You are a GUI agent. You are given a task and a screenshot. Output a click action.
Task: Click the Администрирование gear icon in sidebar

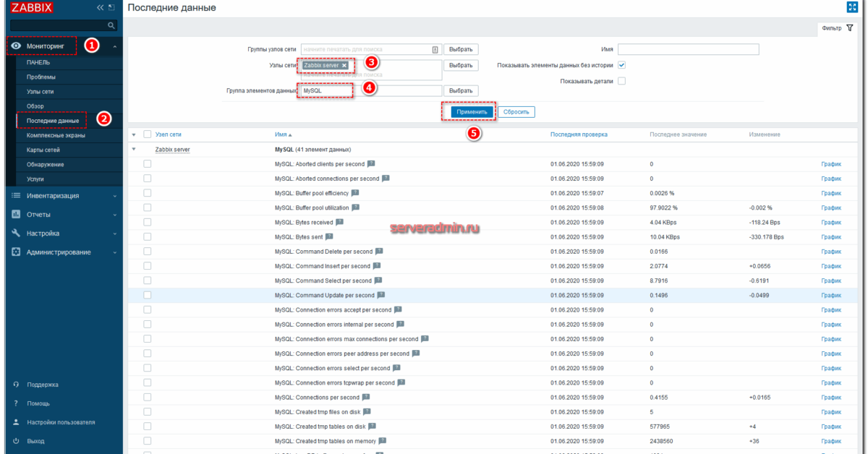point(16,252)
